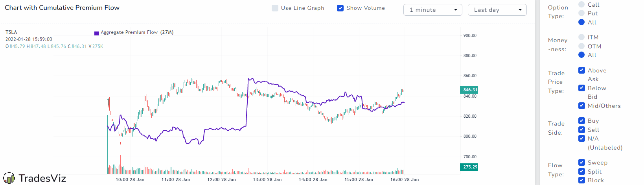644x185 pixels.
Task: Click the TradesViz logo icon
Action: [9, 178]
